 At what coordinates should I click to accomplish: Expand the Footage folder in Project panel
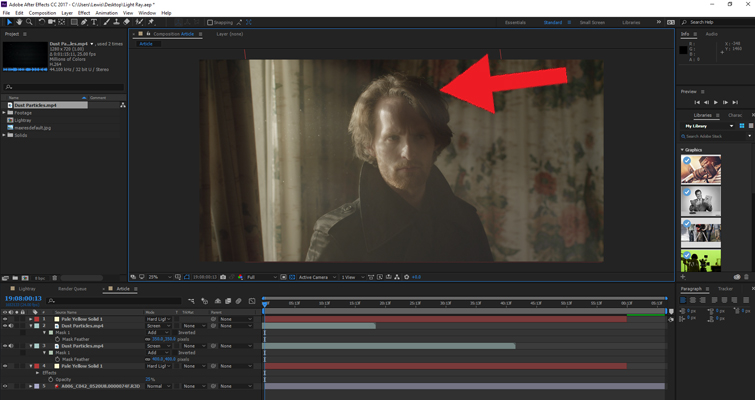tap(5, 113)
